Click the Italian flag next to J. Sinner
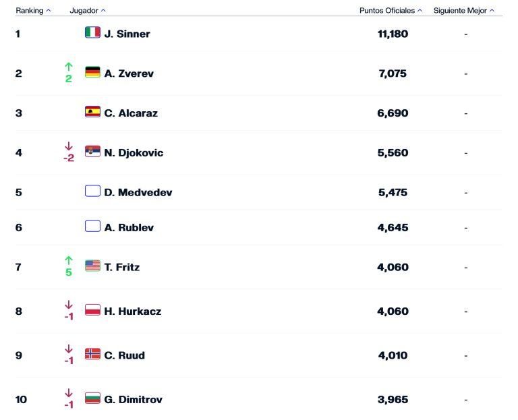518x420 pixels. pos(92,32)
